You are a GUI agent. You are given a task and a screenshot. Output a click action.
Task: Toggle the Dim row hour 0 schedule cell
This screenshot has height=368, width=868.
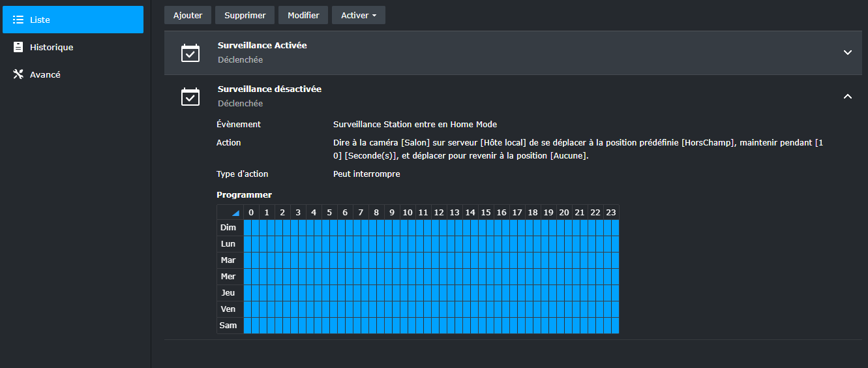pyautogui.click(x=252, y=228)
